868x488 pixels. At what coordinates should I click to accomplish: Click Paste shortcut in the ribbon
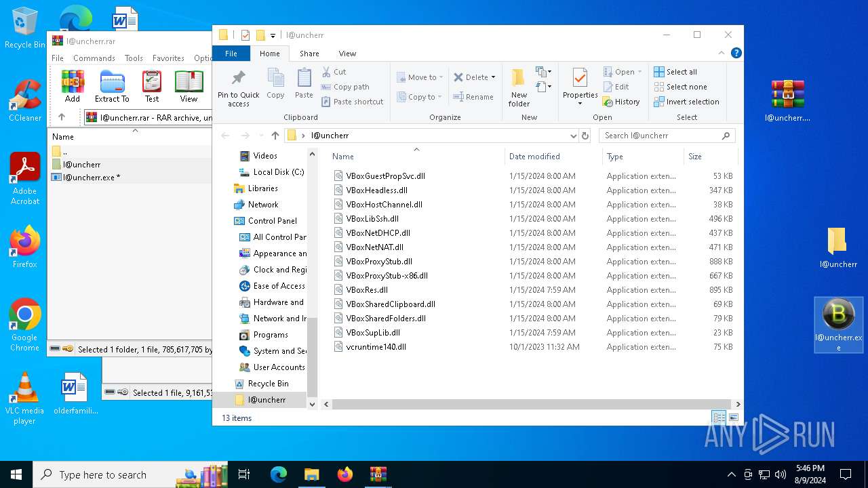click(x=352, y=102)
